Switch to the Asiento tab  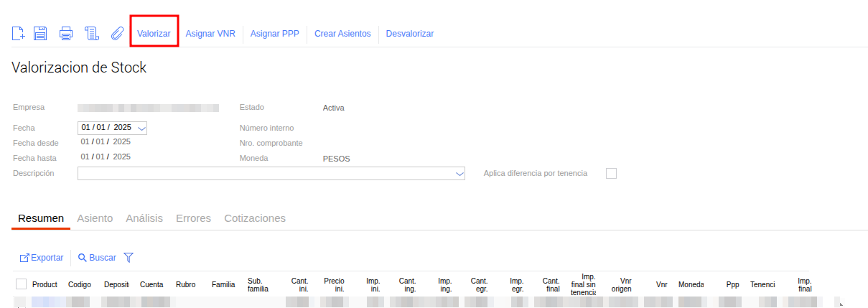click(95, 218)
